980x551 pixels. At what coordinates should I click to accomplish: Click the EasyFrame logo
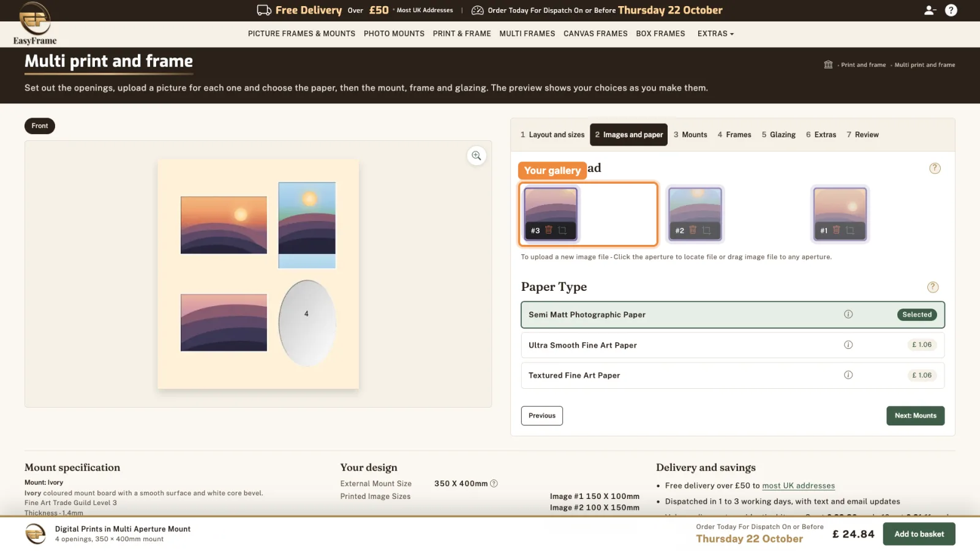35,23
